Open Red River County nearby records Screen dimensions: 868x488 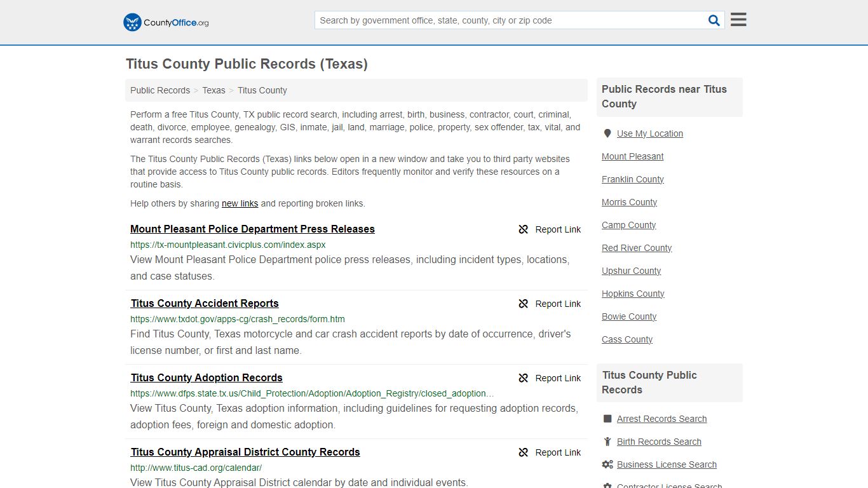637,248
